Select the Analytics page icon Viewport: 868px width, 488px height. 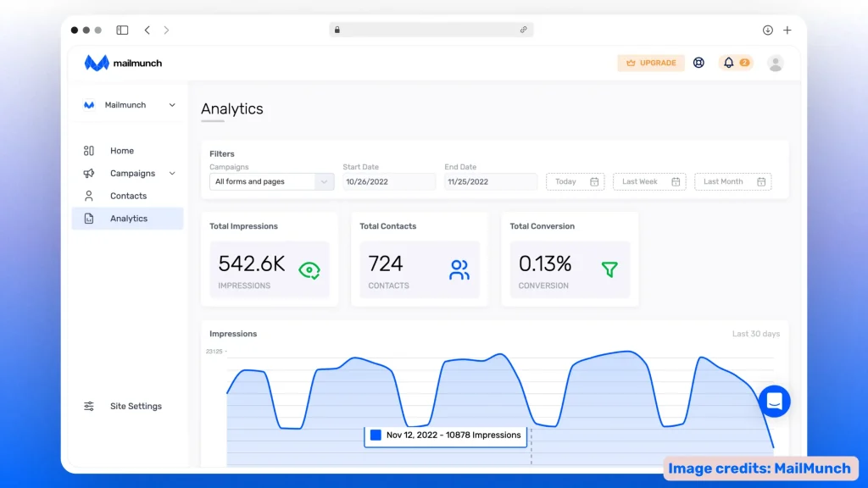[89, 219]
